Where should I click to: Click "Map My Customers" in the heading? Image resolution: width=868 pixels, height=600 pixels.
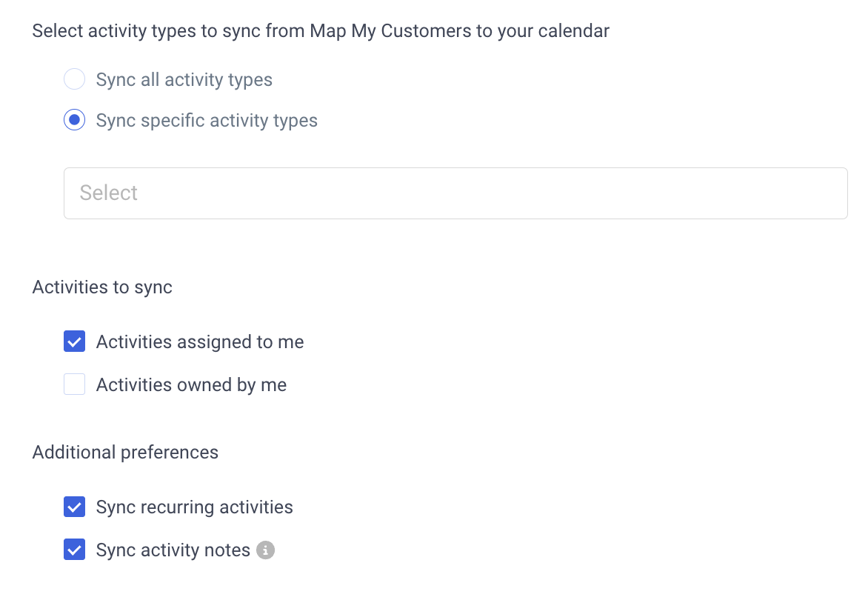pos(390,31)
